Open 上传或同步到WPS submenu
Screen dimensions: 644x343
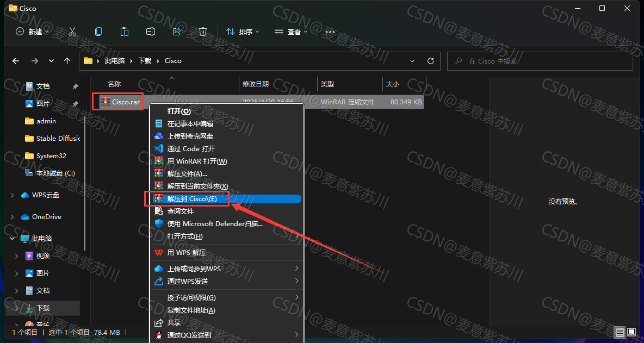(x=227, y=269)
